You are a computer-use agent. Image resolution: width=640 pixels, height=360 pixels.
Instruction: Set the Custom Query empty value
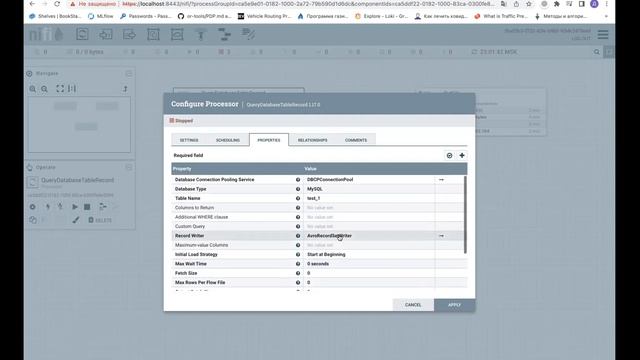pyautogui.click(x=369, y=227)
